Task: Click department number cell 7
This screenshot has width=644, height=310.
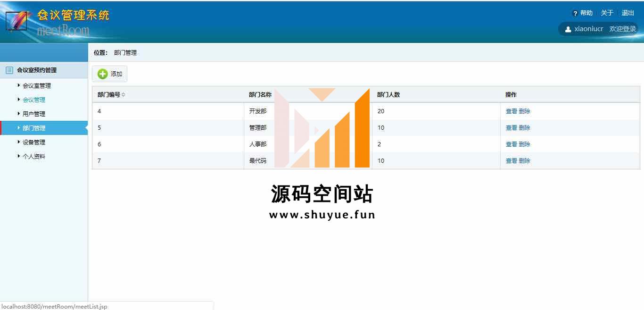Action: coord(168,161)
